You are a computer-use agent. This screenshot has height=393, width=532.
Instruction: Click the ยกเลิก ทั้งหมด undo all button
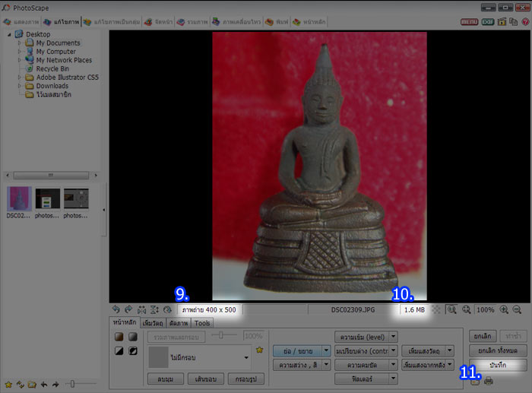pos(498,350)
